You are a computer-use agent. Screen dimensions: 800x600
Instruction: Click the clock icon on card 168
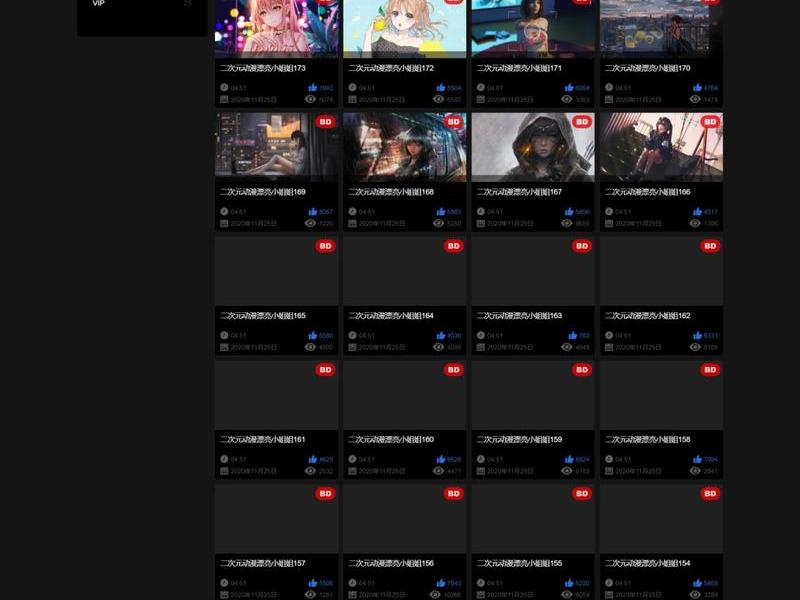pos(352,211)
